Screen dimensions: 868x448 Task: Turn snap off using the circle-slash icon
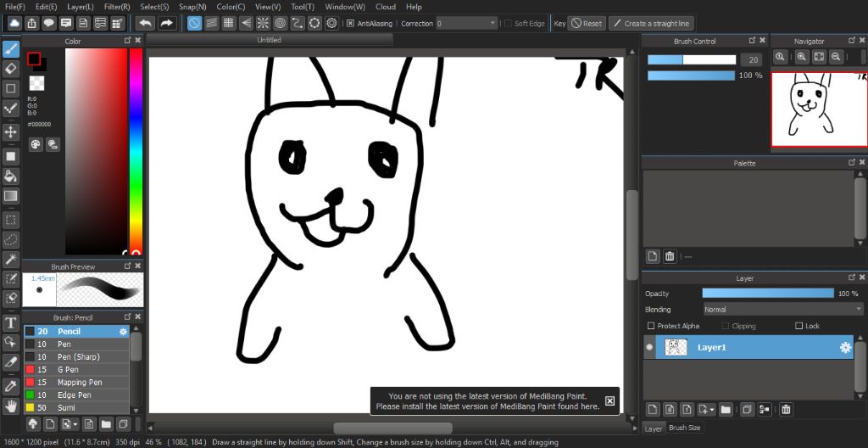194,23
